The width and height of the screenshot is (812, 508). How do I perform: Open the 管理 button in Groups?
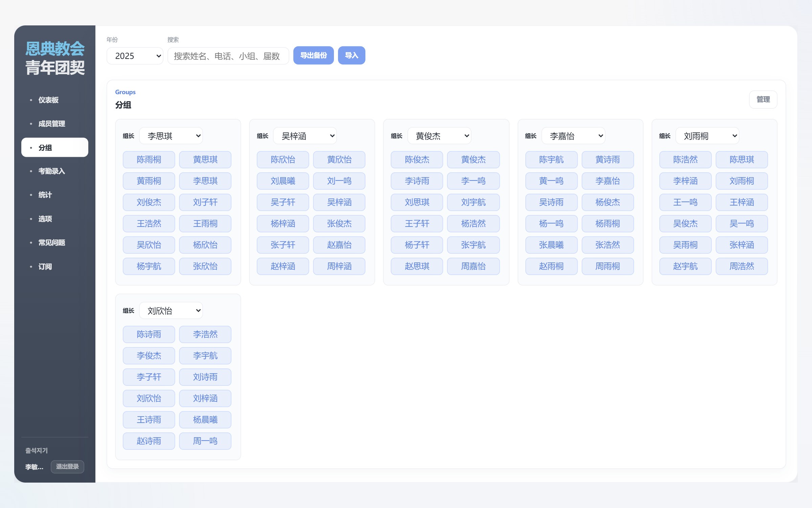coord(763,100)
